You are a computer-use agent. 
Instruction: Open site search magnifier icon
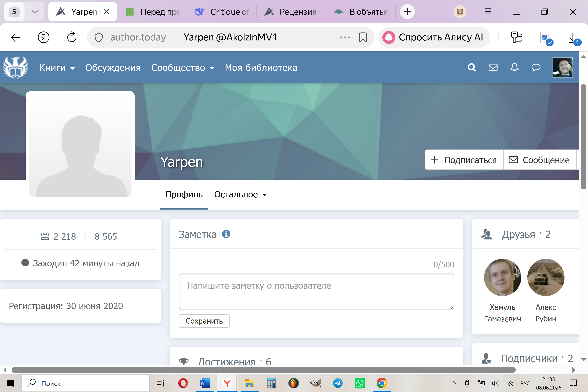(472, 68)
